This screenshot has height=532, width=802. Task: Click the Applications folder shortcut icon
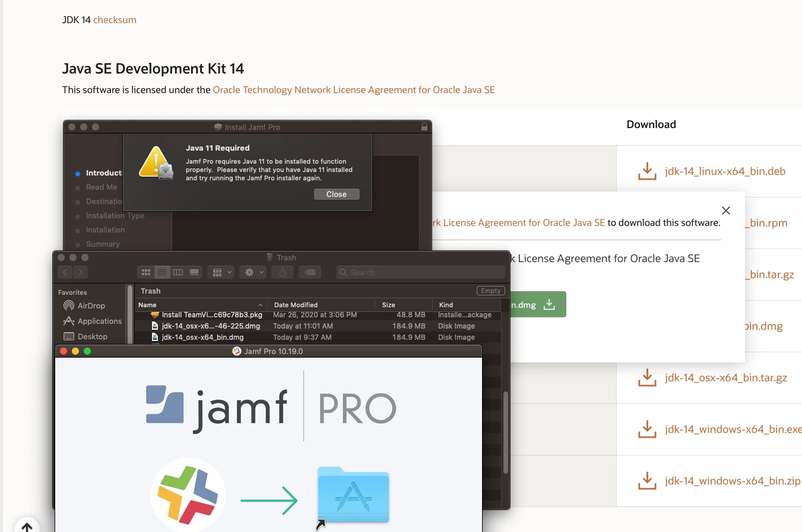(353, 495)
